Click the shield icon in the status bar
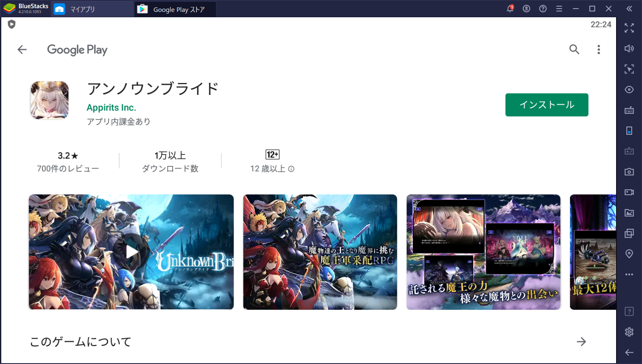The width and height of the screenshot is (642, 364). (x=12, y=24)
